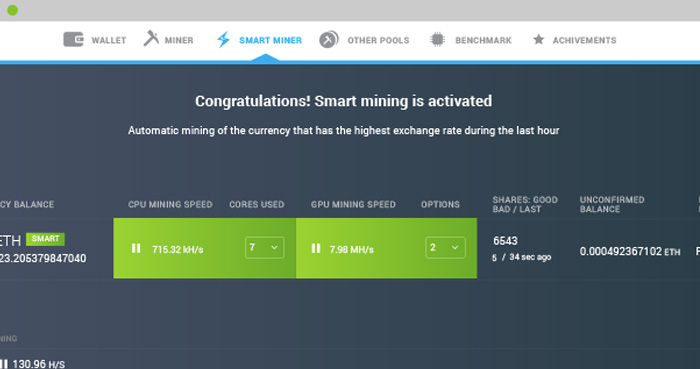This screenshot has height=369, width=700.
Task: Open the Other Pools tab
Action: [364, 40]
